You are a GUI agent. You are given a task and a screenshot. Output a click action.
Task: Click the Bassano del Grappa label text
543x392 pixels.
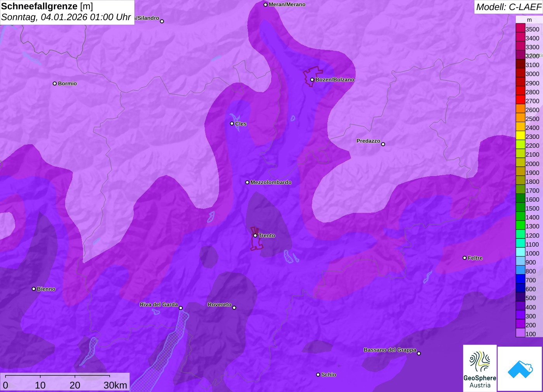click(x=390, y=350)
